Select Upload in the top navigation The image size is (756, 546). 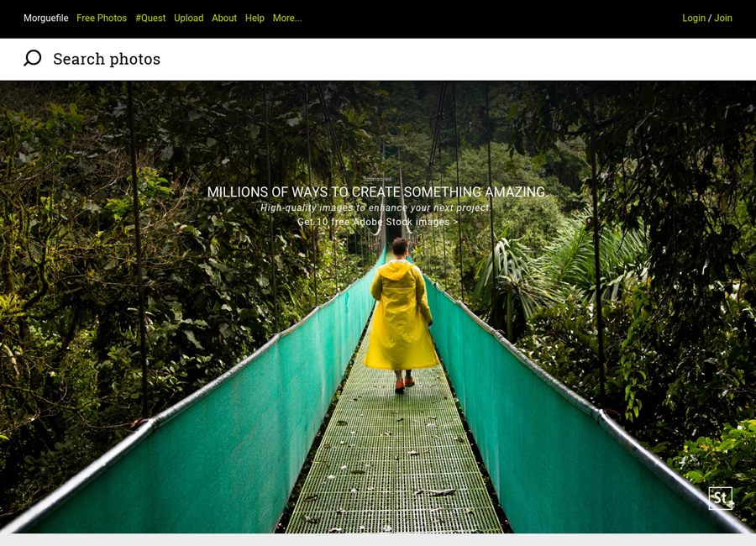pyautogui.click(x=188, y=18)
